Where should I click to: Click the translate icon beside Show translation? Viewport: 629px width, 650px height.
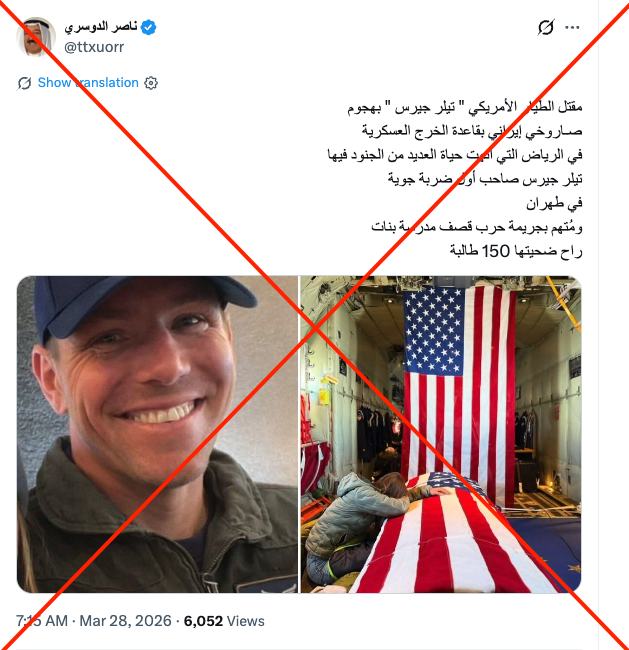(24, 83)
